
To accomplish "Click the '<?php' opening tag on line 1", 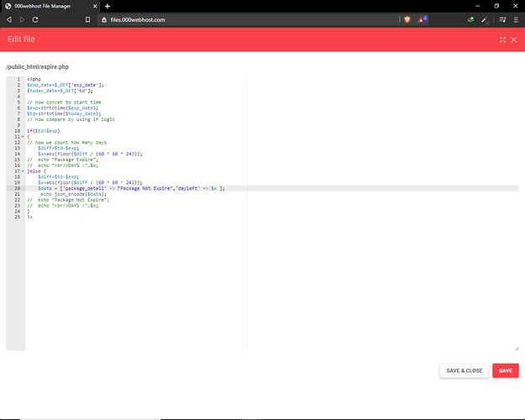I will (34, 79).
